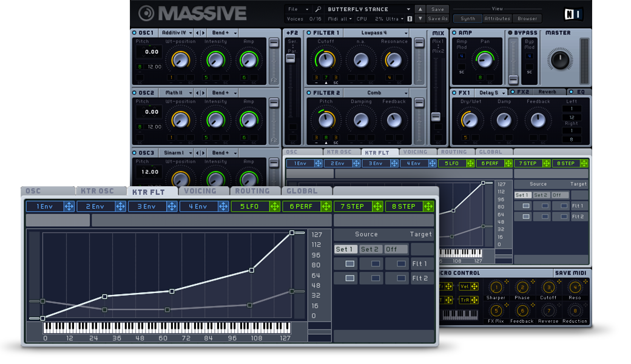Click the Macro 3 Cutoff knob

point(548,287)
